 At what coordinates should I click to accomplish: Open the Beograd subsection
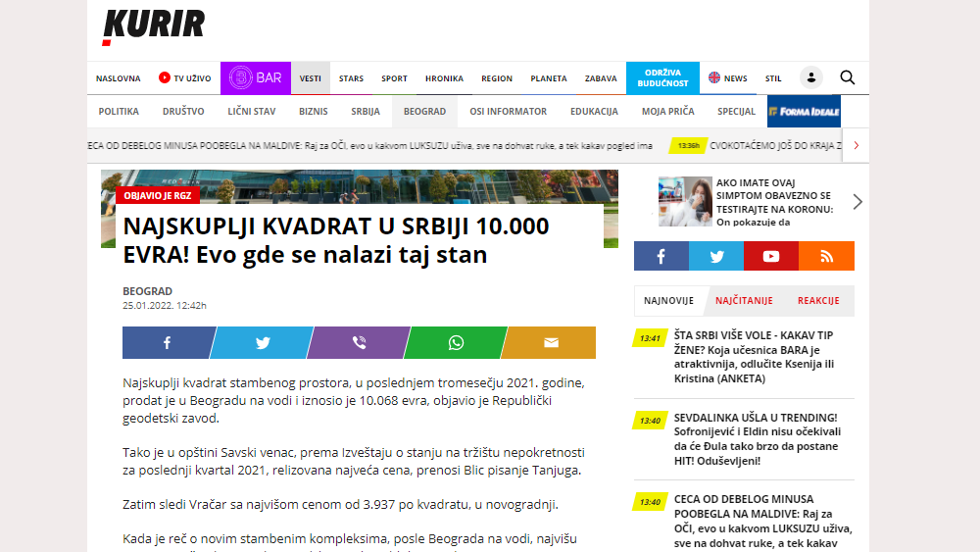pos(425,111)
